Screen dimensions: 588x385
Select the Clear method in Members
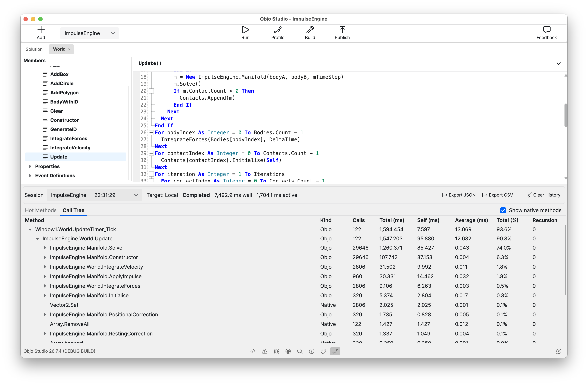tap(76, 111)
